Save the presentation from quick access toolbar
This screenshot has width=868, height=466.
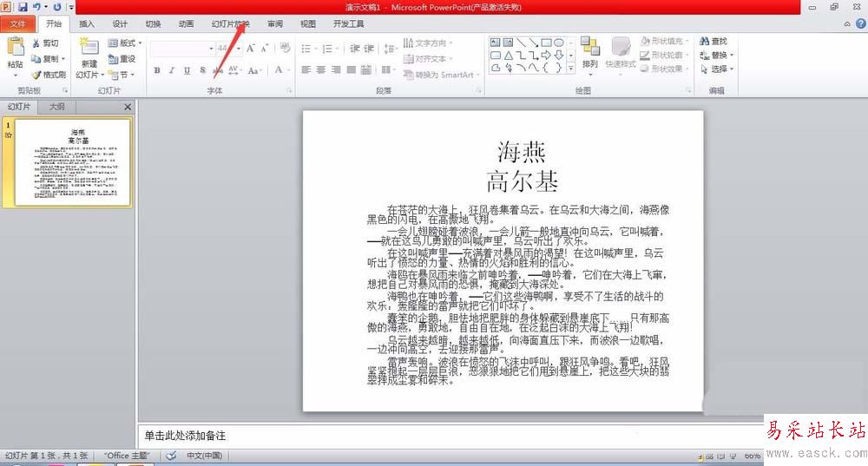[x=23, y=7]
